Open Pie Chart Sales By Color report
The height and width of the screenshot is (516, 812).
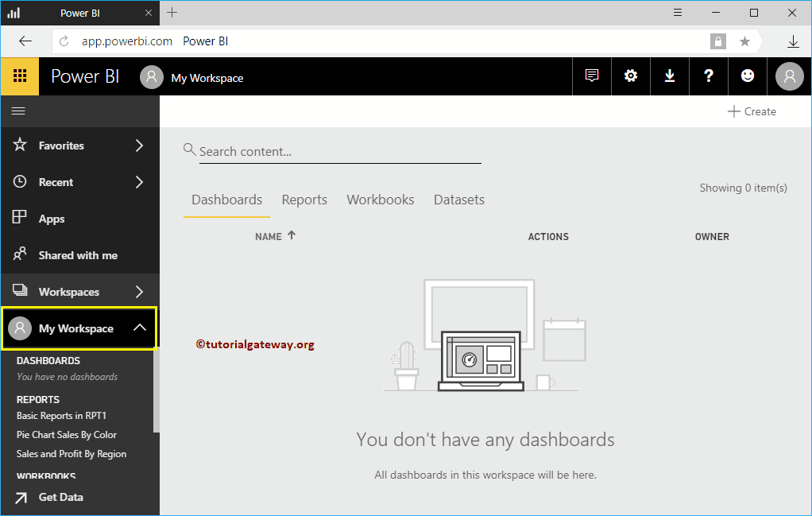coord(66,435)
